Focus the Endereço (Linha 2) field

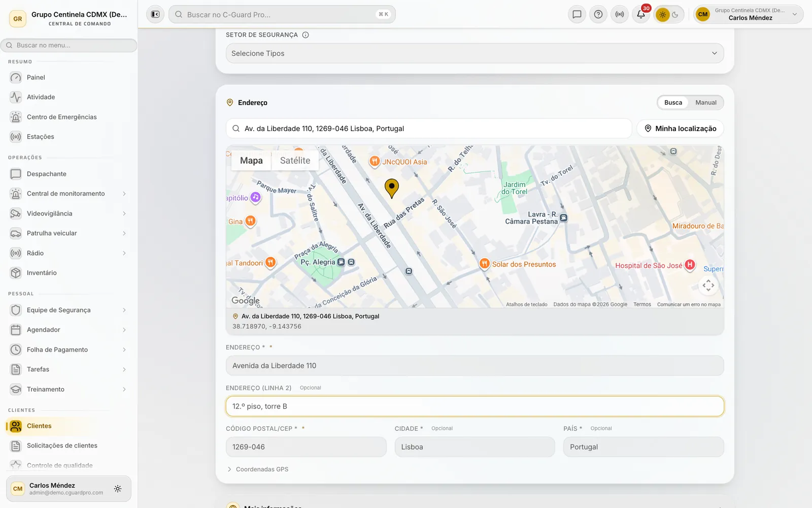pyautogui.click(x=475, y=406)
